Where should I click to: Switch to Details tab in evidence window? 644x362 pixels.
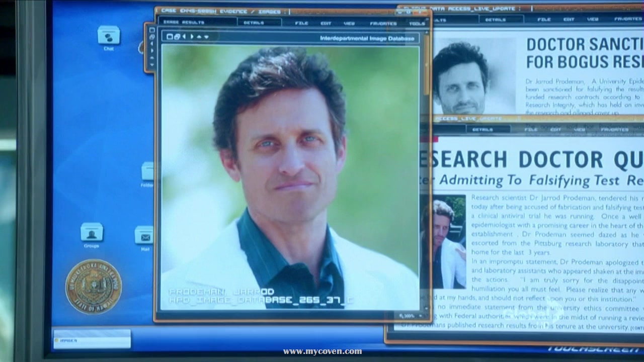254,23
